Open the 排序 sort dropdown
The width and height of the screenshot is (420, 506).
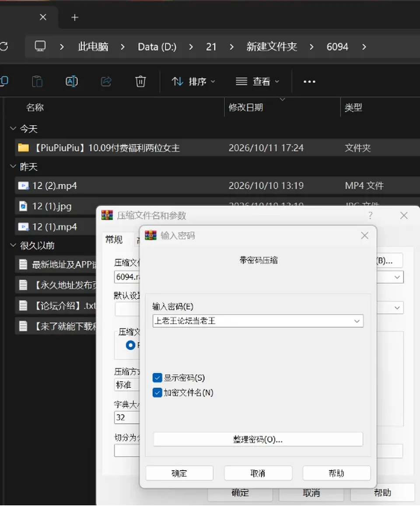tap(193, 82)
